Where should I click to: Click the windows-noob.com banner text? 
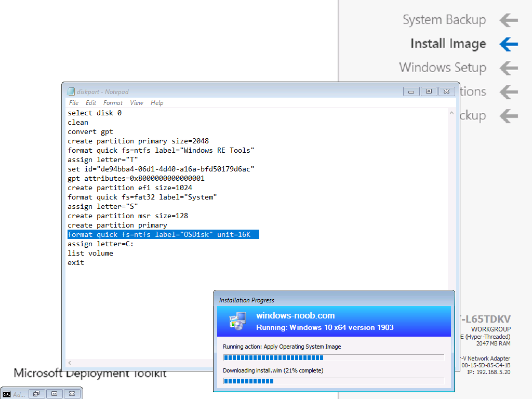(296, 315)
